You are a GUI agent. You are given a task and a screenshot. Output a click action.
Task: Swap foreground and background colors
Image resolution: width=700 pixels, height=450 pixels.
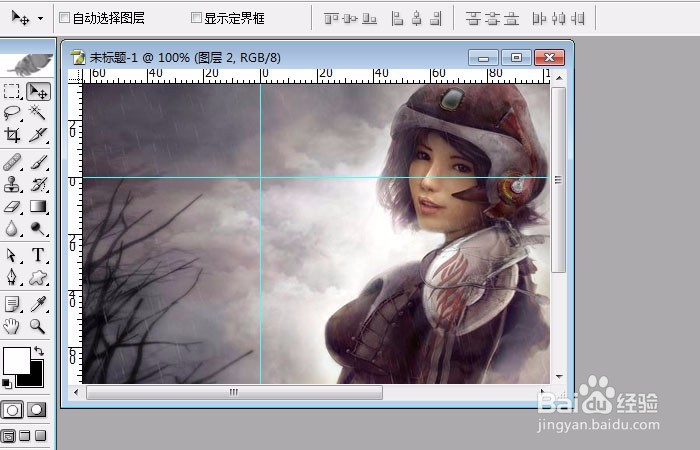point(39,351)
